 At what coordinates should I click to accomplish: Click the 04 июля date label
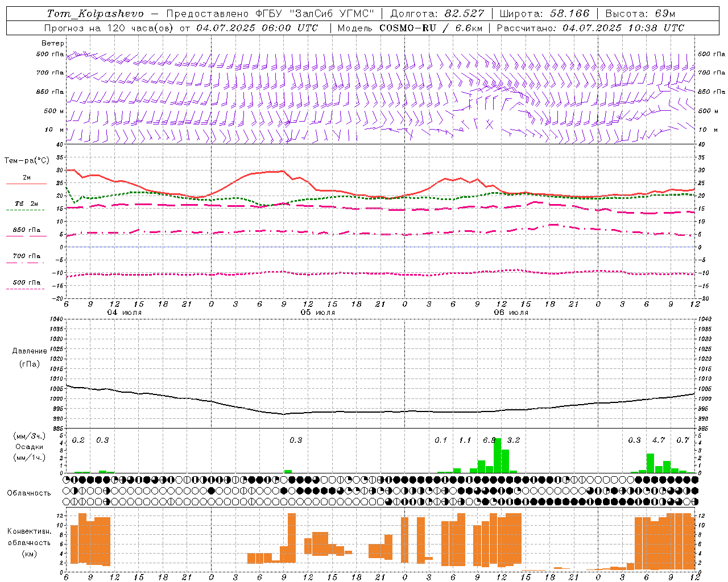125,312
